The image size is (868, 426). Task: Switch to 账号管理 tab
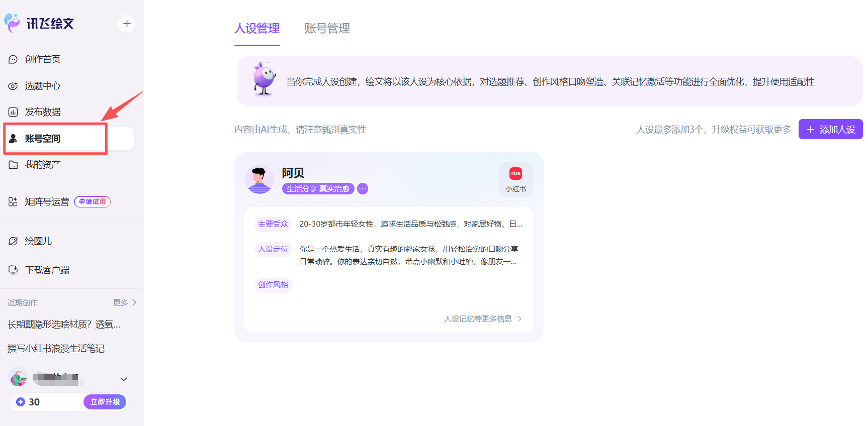click(327, 29)
